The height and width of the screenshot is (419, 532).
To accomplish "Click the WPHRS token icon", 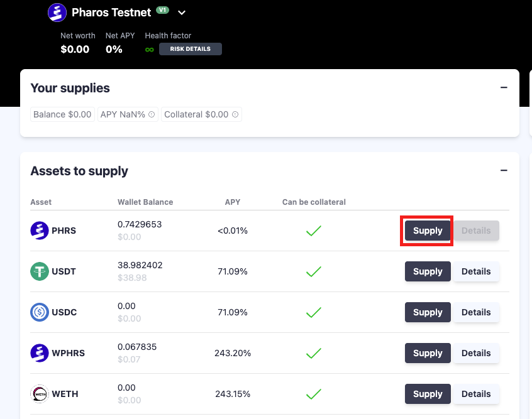I will [40, 353].
